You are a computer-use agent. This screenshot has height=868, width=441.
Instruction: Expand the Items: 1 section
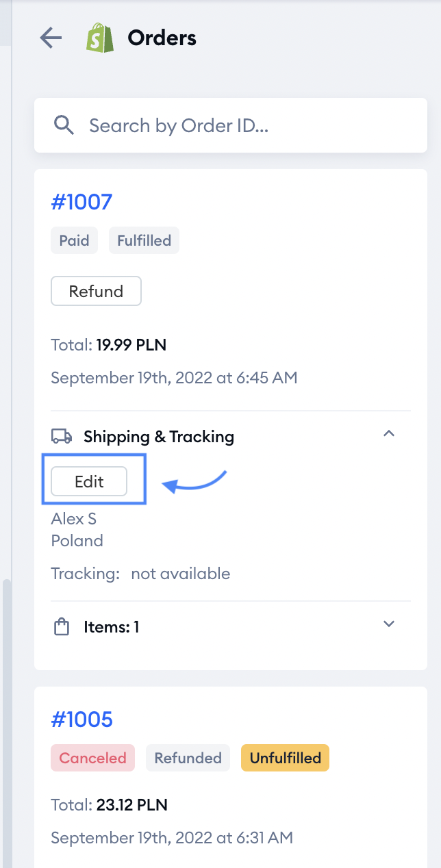(x=389, y=624)
